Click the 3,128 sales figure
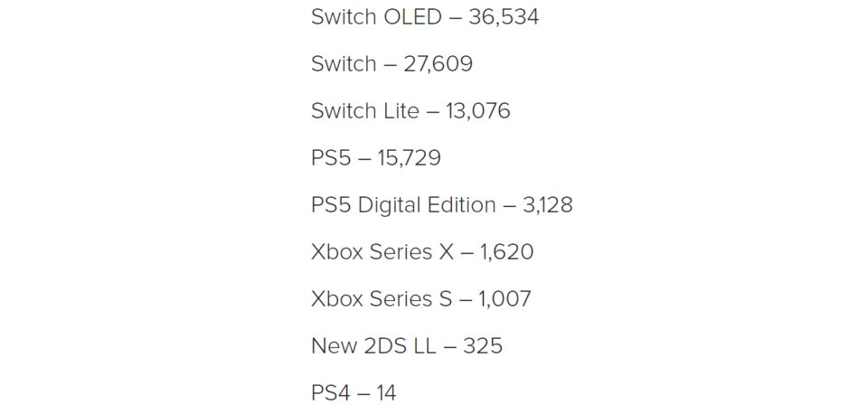The height and width of the screenshot is (414, 868). click(x=548, y=205)
